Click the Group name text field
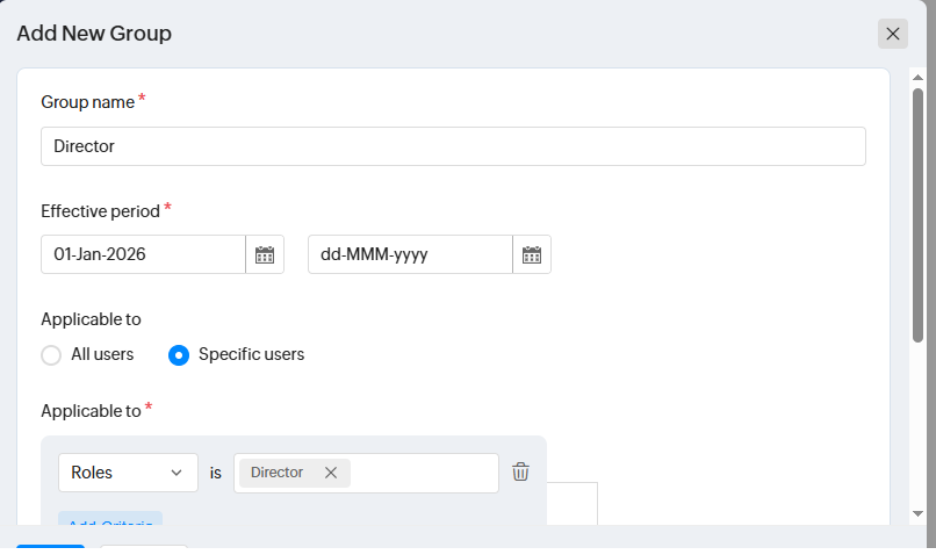936x549 pixels. click(453, 146)
